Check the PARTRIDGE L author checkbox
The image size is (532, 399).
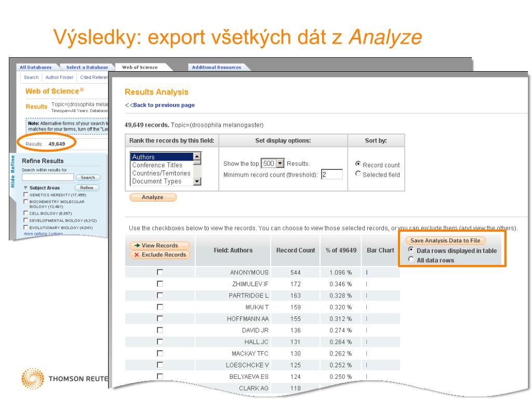[160, 295]
